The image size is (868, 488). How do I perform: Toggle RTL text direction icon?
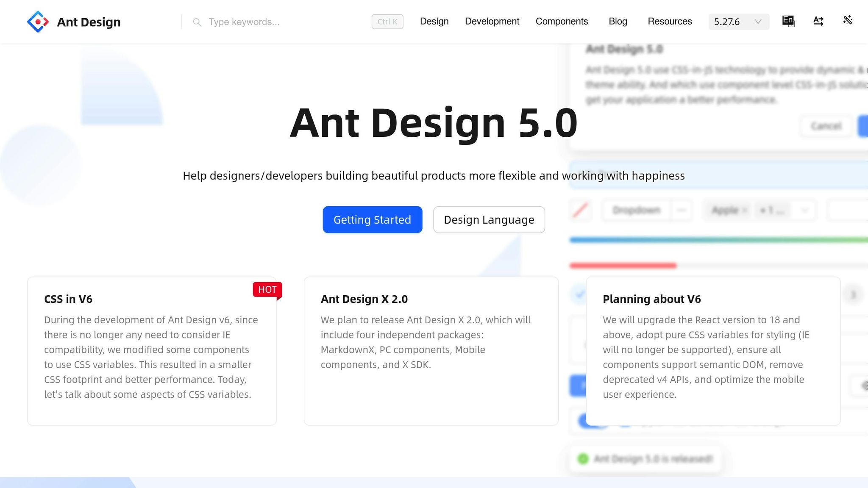click(x=818, y=21)
